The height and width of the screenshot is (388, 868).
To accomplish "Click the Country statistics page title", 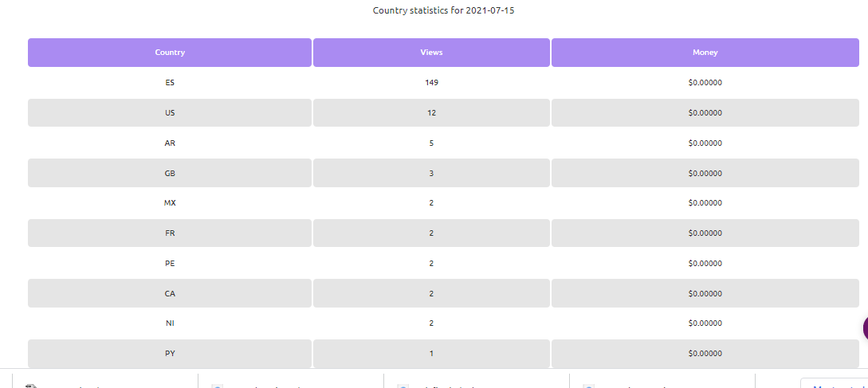I will click(450, 10).
